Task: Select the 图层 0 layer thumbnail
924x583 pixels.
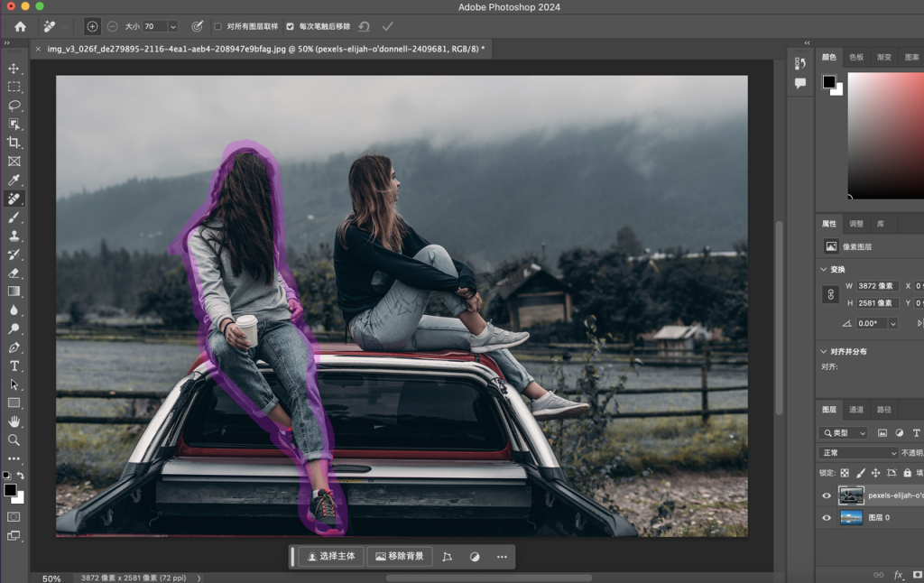Action: [851, 517]
